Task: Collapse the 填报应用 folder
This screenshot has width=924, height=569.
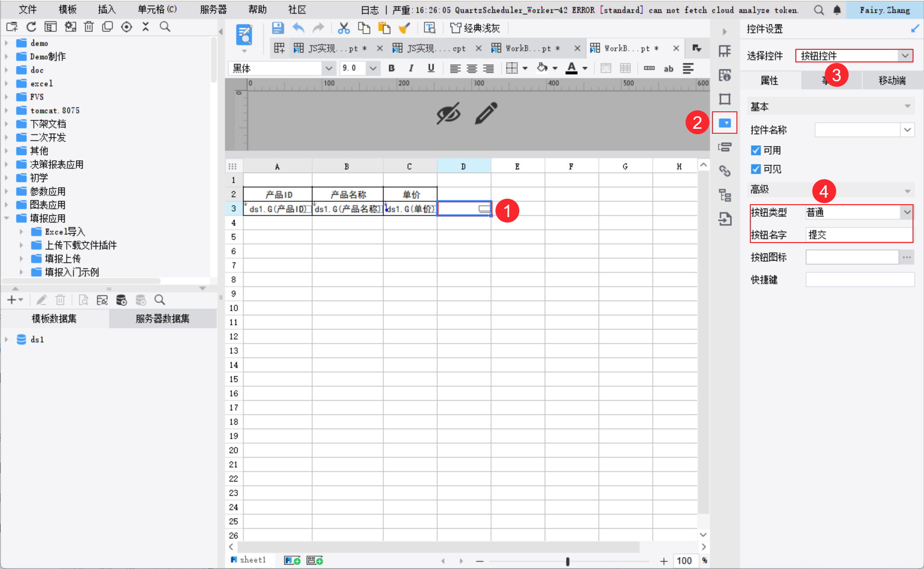Action: point(6,218)
